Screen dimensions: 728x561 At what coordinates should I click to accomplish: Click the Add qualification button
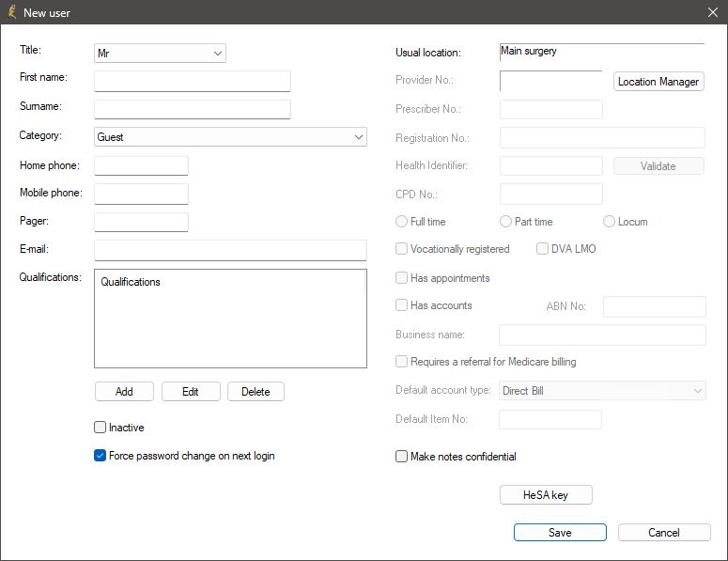click(x=124, y=392)
